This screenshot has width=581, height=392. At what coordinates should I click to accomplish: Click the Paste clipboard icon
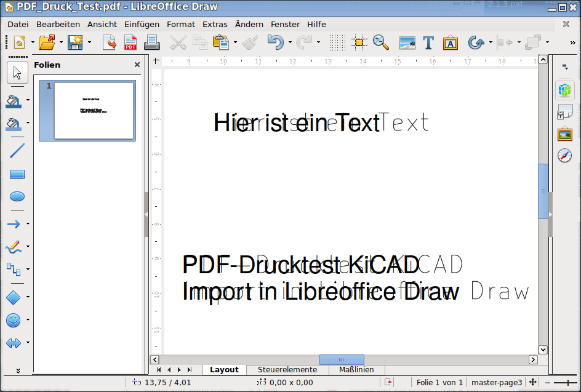click(221, 42)
